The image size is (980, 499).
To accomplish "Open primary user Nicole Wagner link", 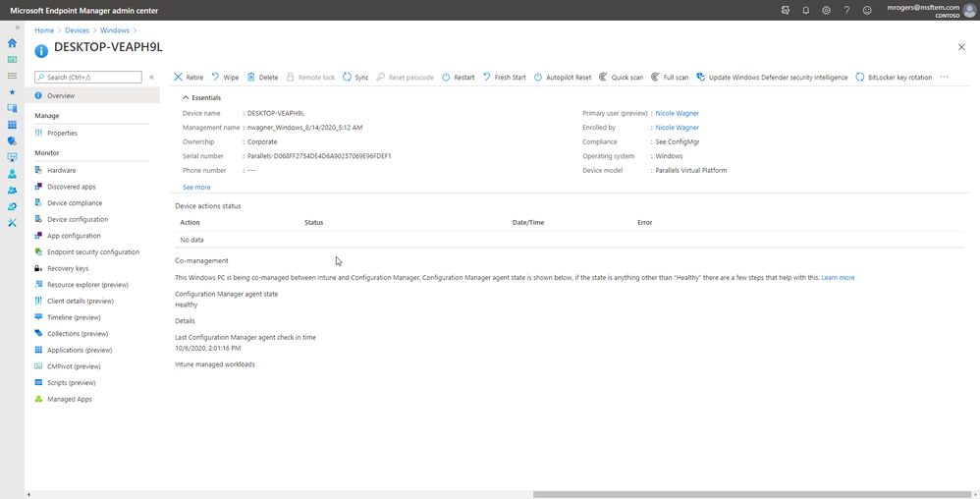I will point(677,113).
